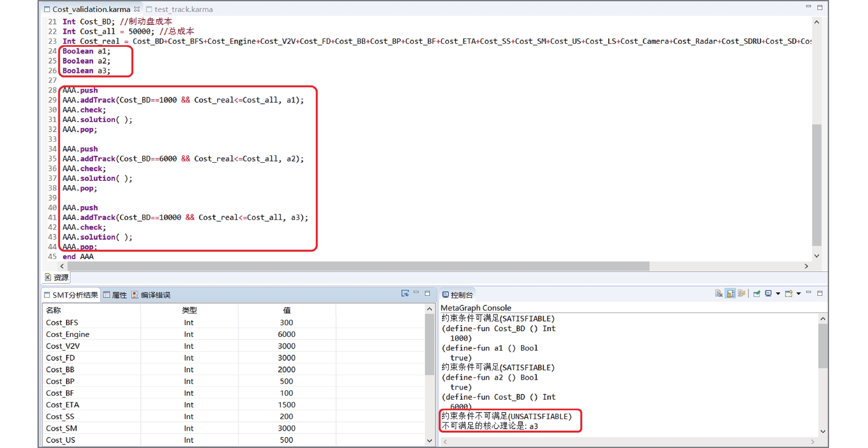The width and height of the screenshot is (868, 448).
Task: Select the Cost_BFS row name
Action: click(x=62, y=322)
